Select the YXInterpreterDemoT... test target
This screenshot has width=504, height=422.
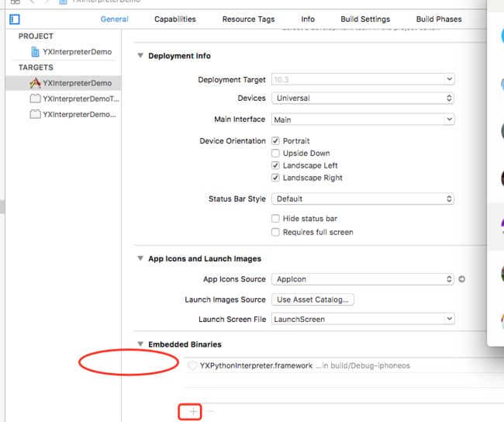tap(74, 99)
